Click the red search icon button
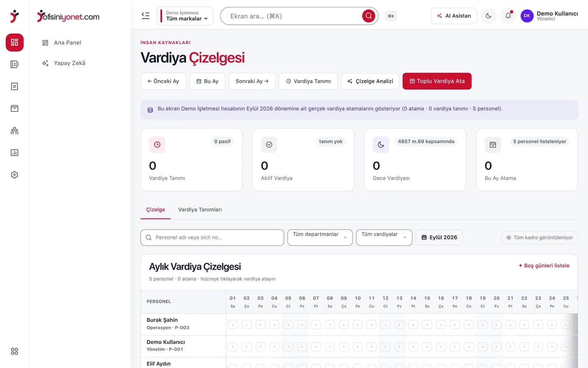 [369, 16]
